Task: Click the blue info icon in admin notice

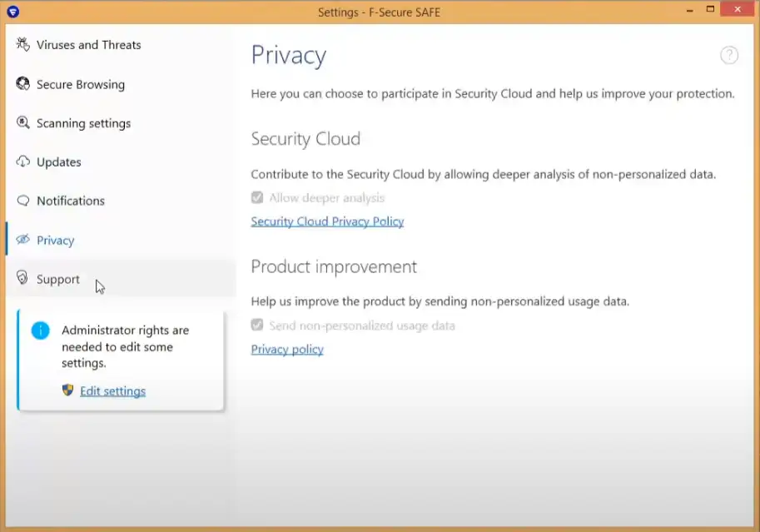Action: tap(40, 331)
